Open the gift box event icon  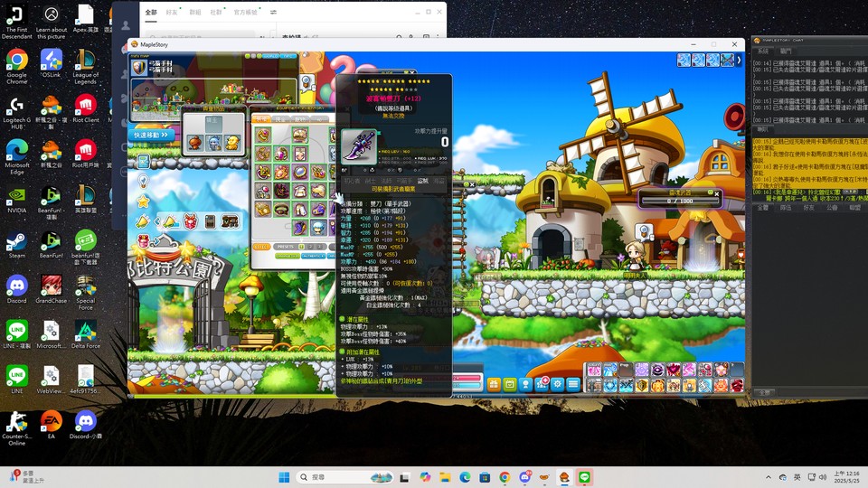click(494, 383)
